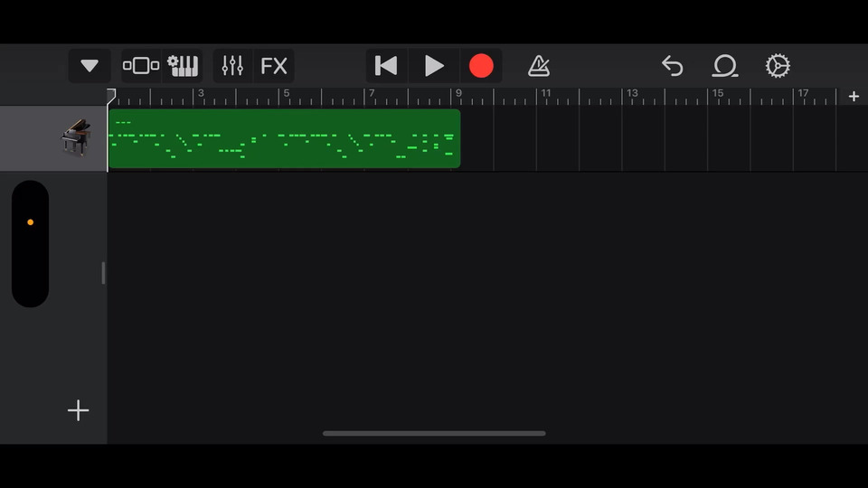Click bar 13 on the timeline ruler
The width and height of the screenshot is (868, 488).
(632, 93)
